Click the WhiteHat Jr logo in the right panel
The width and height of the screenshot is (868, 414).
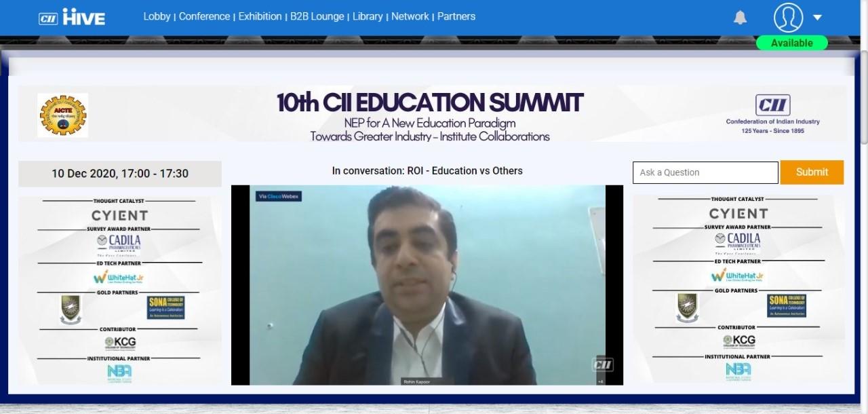738,275
